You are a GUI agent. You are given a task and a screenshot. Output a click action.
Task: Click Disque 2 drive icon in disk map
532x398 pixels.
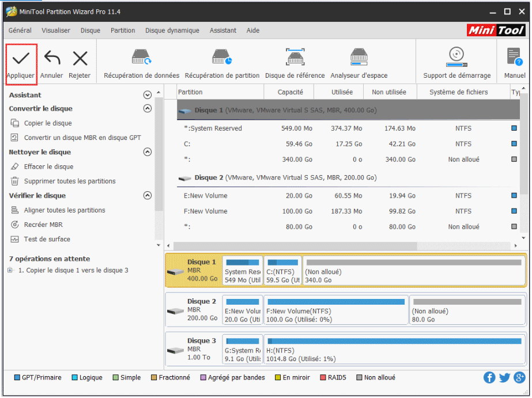[x=176, y=311]
